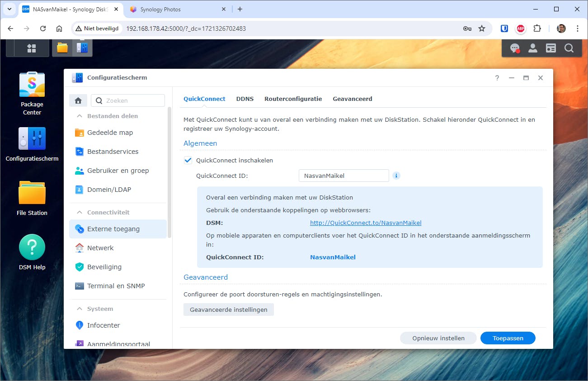Open the QuickConnect.to/NasvanMaikel link
The height and width of the screenshot is (381, 588).
[x=366, y=223]
